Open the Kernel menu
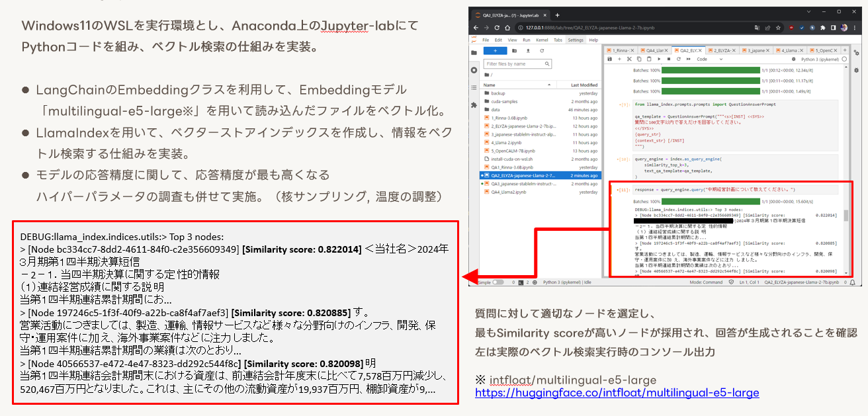This screenshot has height=416, width=868. click(x=541, y=40)
